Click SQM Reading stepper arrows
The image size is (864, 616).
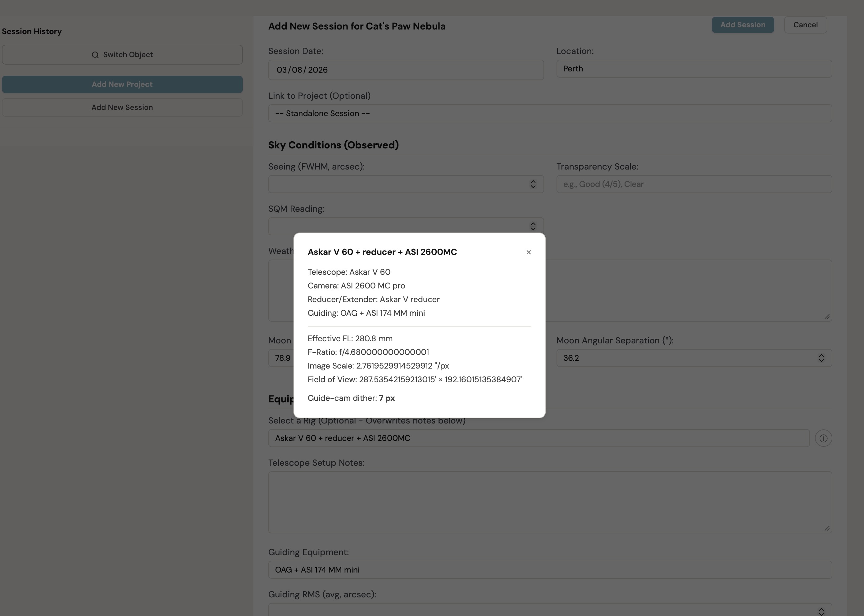533,226
